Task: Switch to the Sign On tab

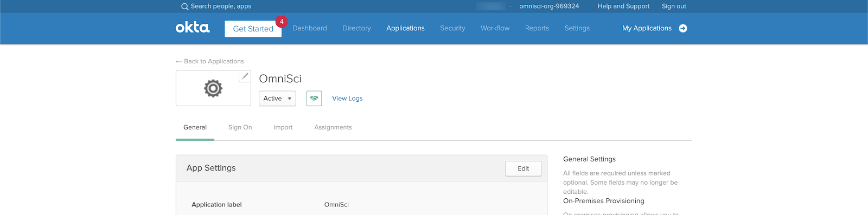Action: [240, 127]
